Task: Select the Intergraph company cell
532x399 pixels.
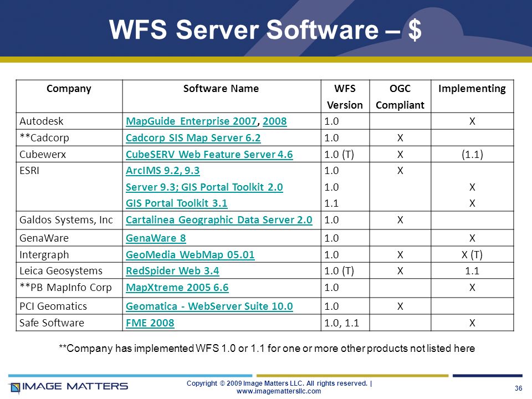Action: [x=69, y=254]
